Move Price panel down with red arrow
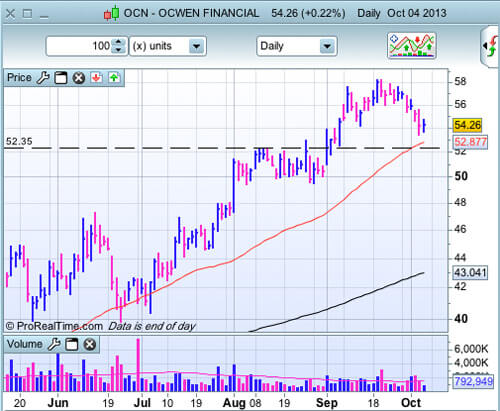 pyautogui.click(x=97, y=78)
